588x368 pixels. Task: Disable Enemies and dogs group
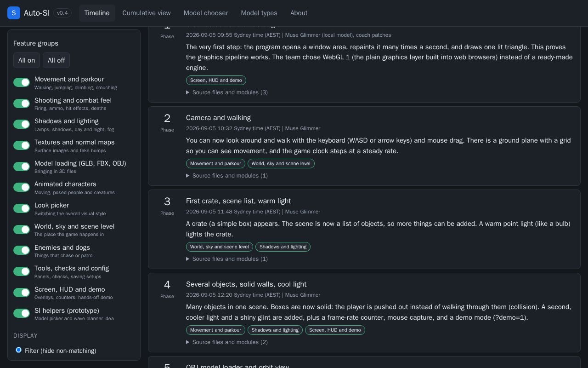coord(22,250)
